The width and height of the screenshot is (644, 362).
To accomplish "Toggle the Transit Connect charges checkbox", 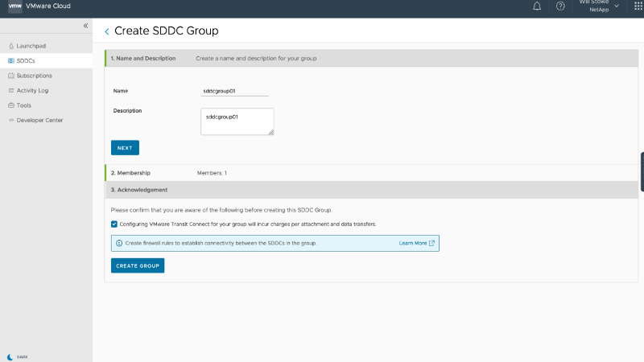I will coord(114,224).
